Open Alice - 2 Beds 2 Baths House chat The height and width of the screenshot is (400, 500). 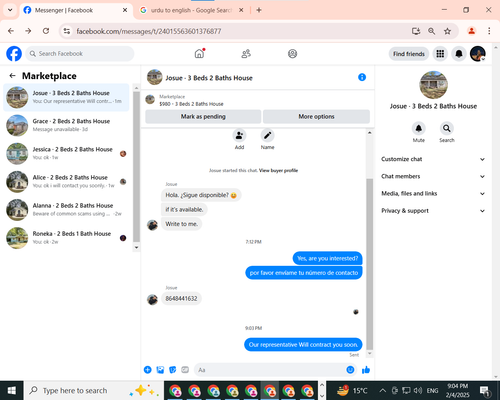(66, 182)
